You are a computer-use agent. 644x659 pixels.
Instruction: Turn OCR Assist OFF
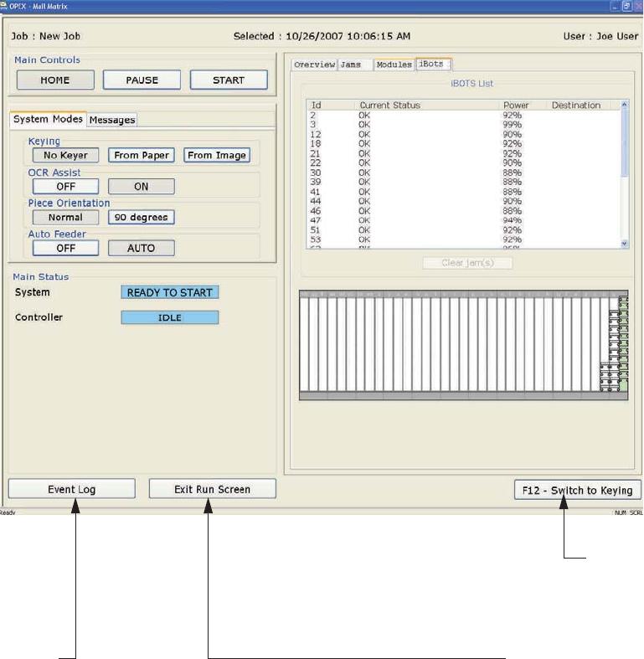coord(65,186)
